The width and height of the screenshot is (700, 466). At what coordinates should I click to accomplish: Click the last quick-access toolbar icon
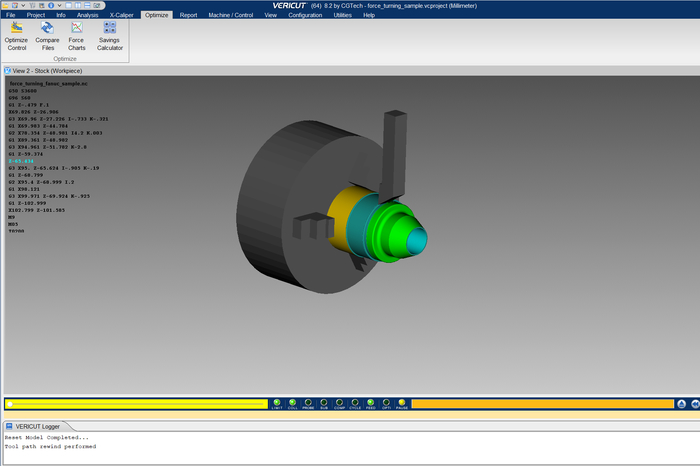click(x=96, y=5)
